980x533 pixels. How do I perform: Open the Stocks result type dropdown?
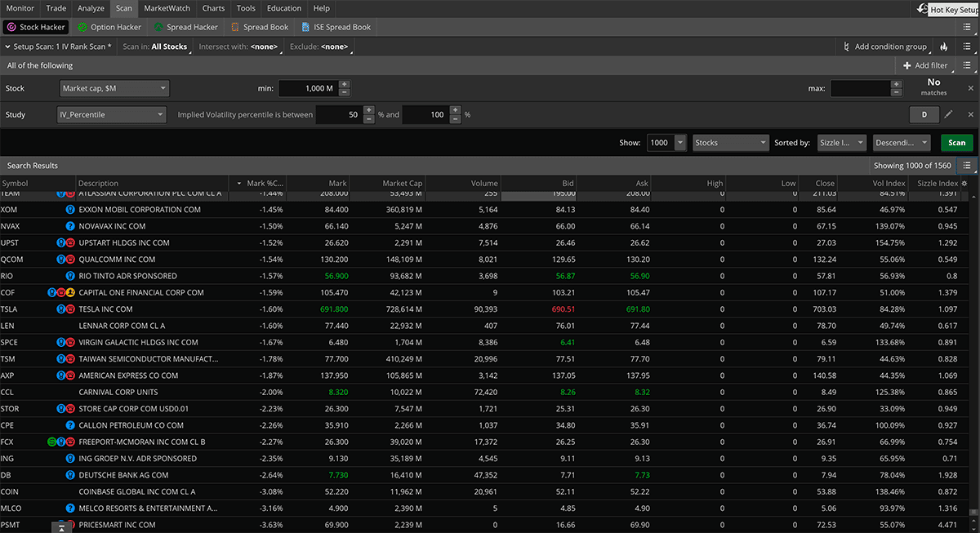point(730,143)
